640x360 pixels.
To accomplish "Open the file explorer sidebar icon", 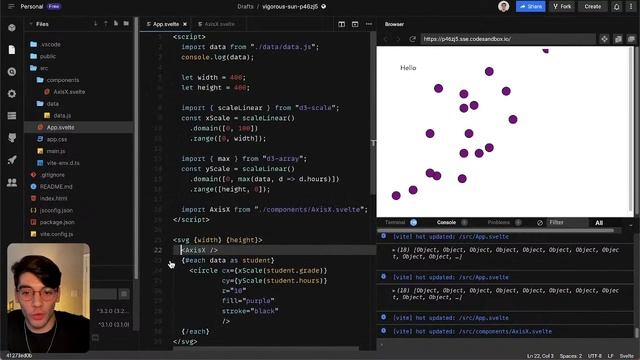I will 12,50.
